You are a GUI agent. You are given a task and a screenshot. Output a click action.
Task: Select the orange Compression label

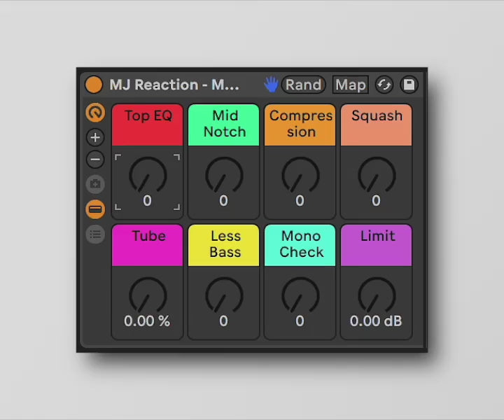[x=300, y=125]
